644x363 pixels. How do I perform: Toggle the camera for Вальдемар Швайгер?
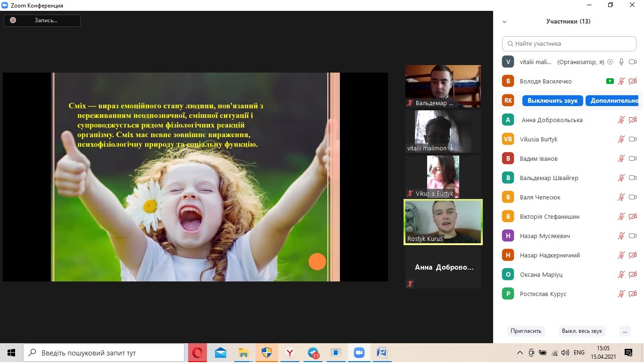tap(633, 178)
